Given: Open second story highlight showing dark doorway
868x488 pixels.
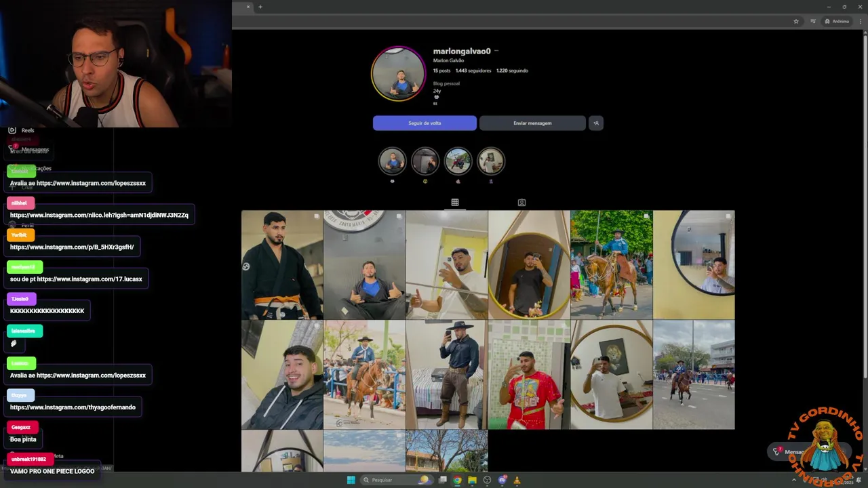Looking at the screenshot, I should (x=425, y=161).
